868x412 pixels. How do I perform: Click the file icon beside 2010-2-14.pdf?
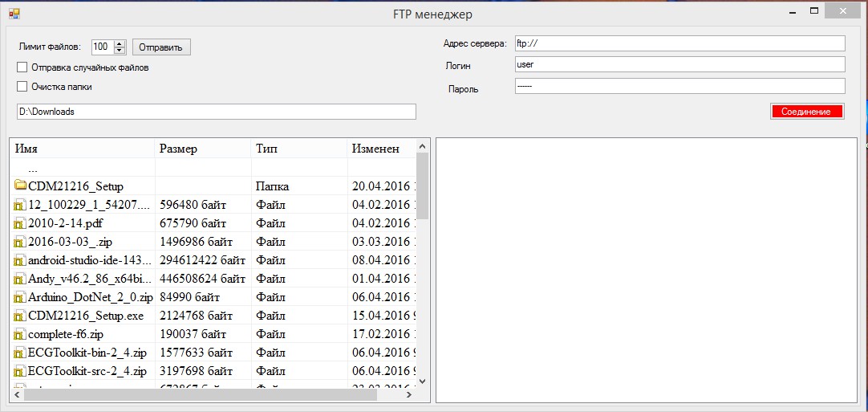(20, 223)
